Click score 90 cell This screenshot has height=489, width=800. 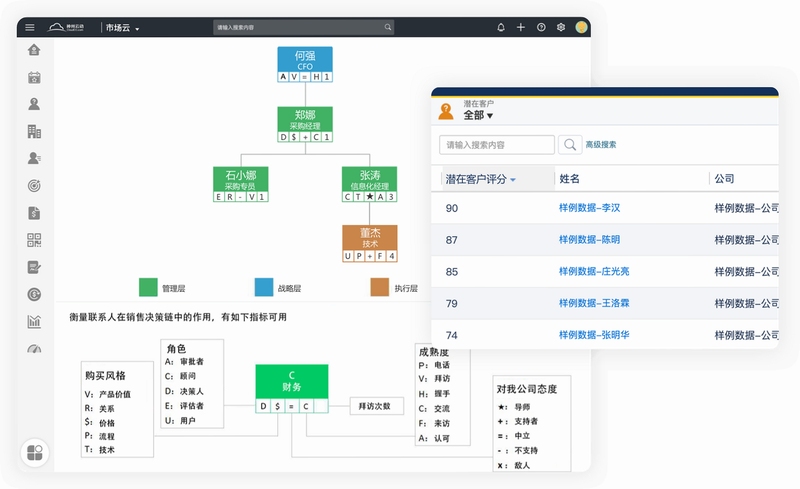[x=452, y=208]
